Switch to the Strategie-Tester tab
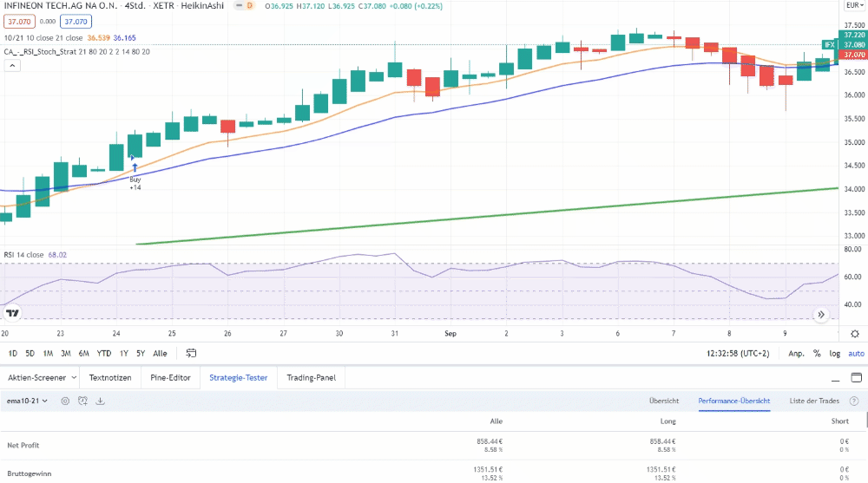The image size is (868, 483). click(x=239, y=378)
